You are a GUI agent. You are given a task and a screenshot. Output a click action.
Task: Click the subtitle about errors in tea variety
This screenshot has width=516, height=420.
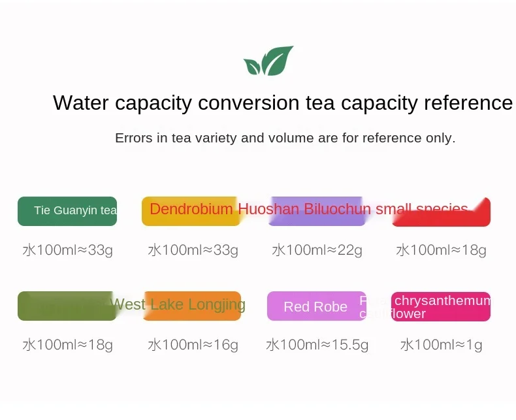point(285,138)
